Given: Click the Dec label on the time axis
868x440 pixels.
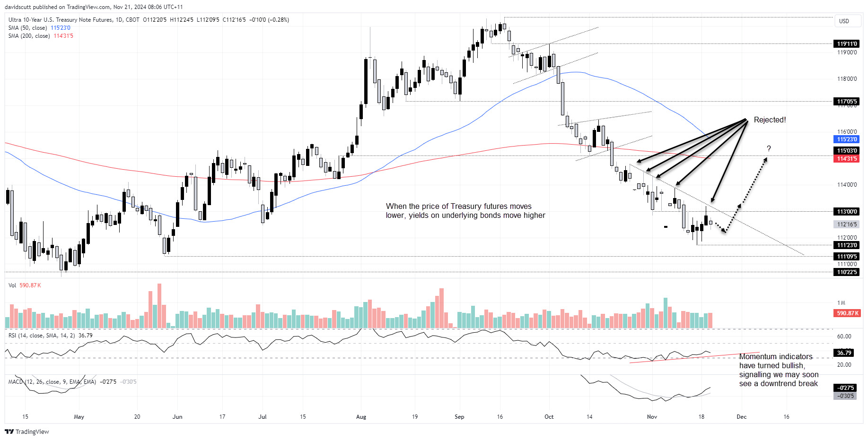Looking at the screenshot, I should [742, 417].
